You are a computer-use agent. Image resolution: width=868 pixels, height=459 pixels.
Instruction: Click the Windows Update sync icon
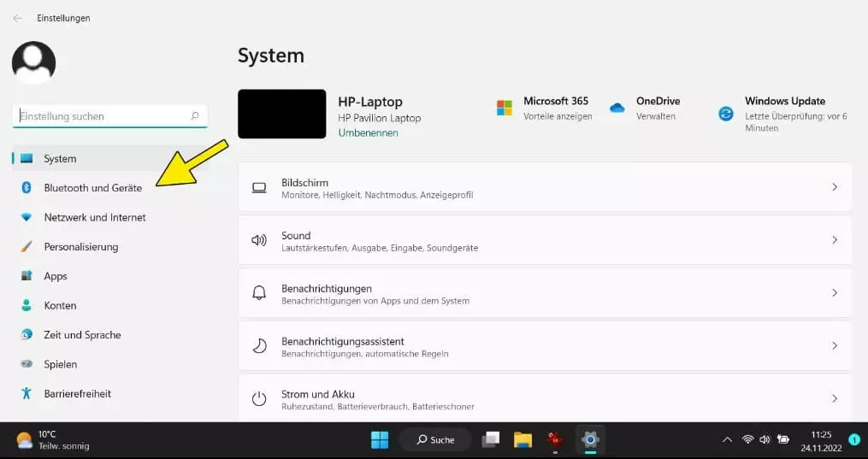(726, 114)
